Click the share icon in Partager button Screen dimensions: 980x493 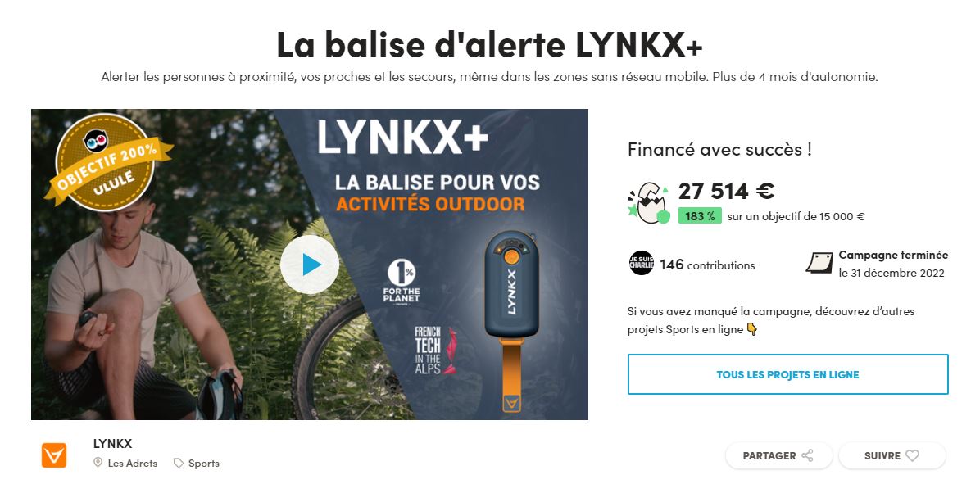(807, 455)
